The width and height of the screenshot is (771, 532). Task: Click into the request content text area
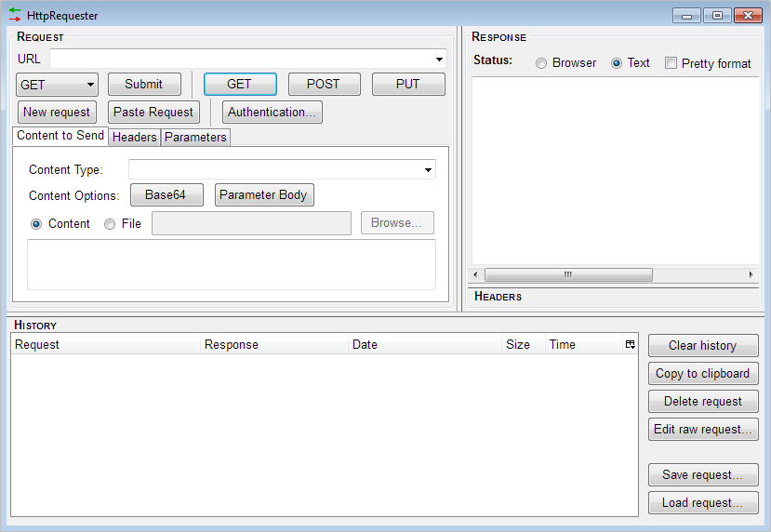(x=231, y=264)
